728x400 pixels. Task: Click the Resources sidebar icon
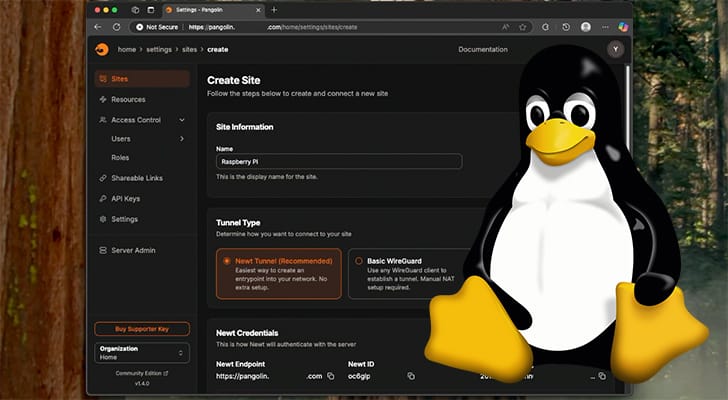pos(103,99)
